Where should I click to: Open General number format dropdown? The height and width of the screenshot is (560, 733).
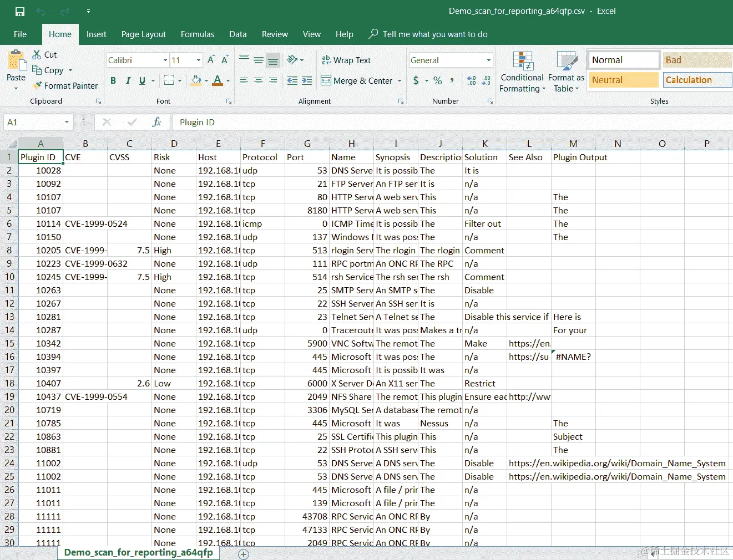(x=488, y=60)
